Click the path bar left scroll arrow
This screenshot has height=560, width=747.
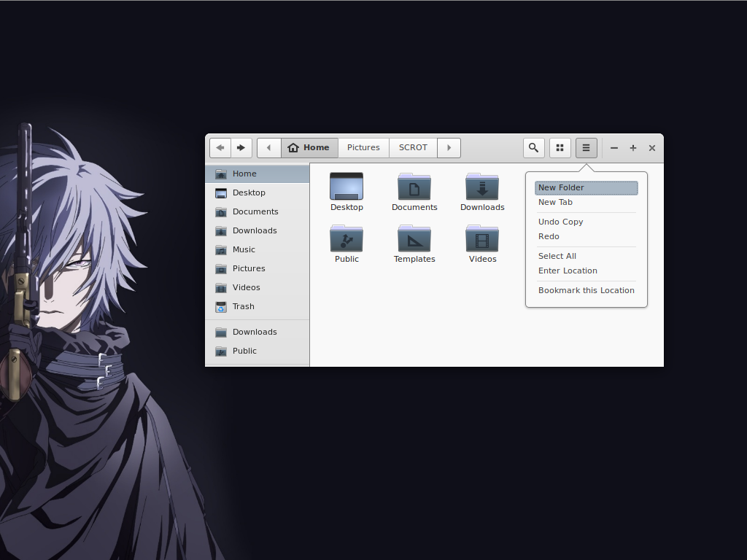(x=268, y=147)
